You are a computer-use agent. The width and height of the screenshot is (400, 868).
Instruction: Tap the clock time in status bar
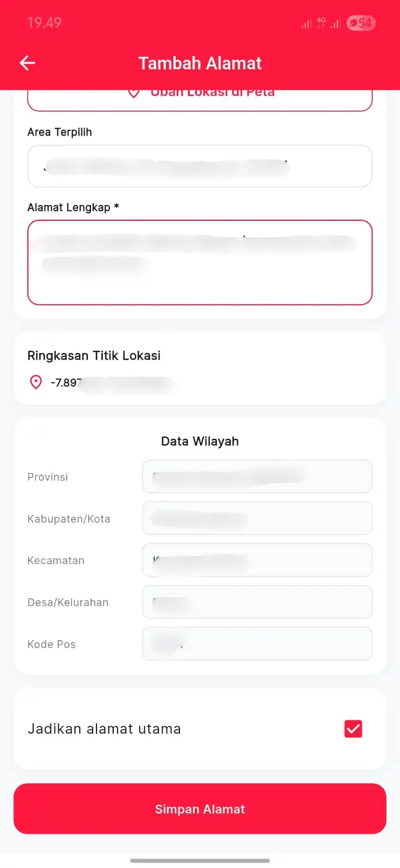tap(44, 23)
